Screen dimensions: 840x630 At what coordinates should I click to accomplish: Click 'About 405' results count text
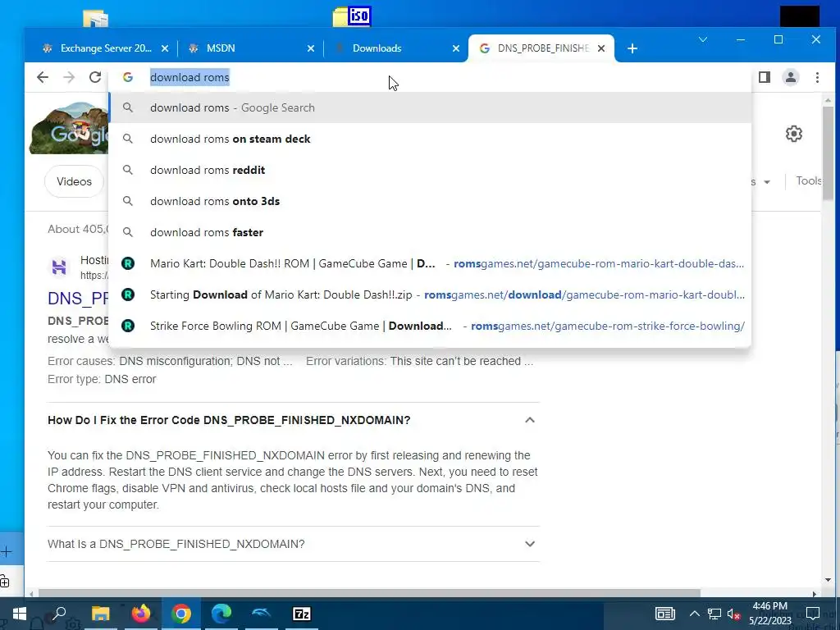(x=78, y=230)
